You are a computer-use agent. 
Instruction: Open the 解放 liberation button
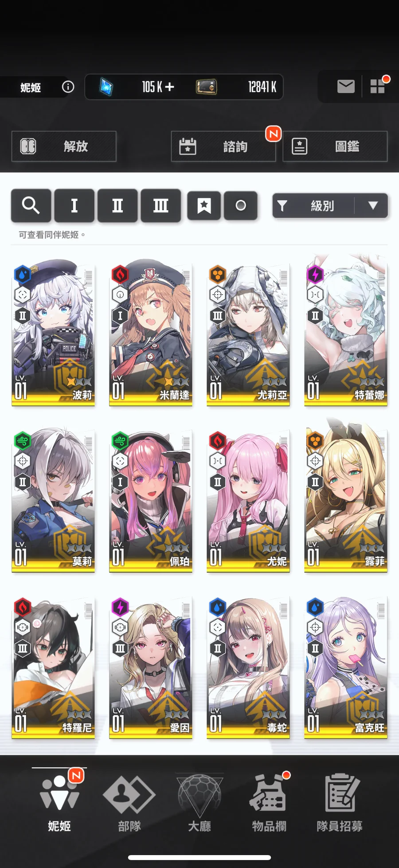pyautogui.click(x=64, y=146)
